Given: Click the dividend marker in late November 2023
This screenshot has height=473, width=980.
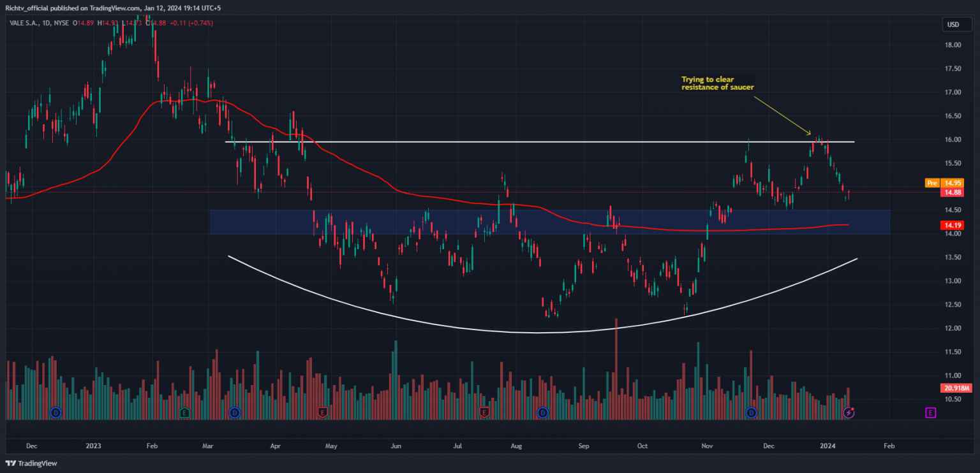Looking at the screenshot, I should tap(752, 412).
